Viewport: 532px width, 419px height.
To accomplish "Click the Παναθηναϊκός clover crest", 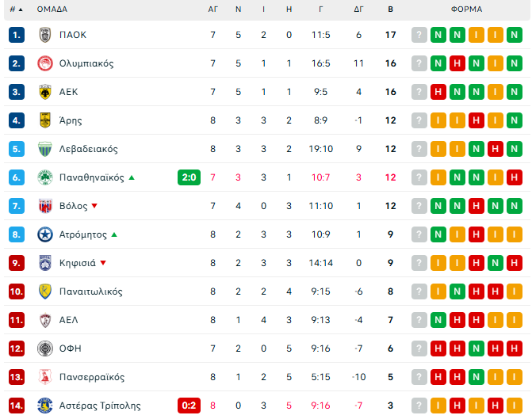I will pos(45,177).
